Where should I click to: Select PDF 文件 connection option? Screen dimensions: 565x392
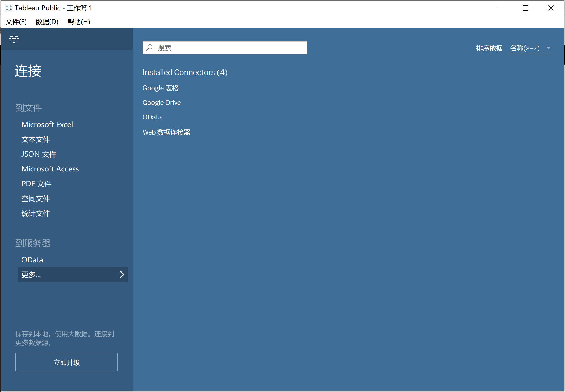coord(36,184)
